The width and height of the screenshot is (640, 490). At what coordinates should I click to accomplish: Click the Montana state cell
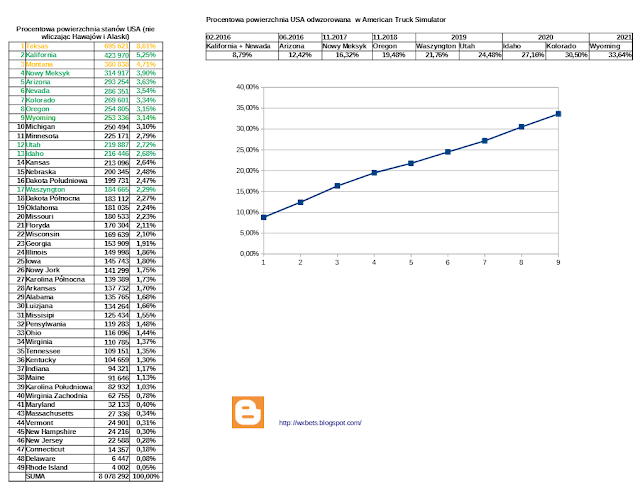click(60, 64)
